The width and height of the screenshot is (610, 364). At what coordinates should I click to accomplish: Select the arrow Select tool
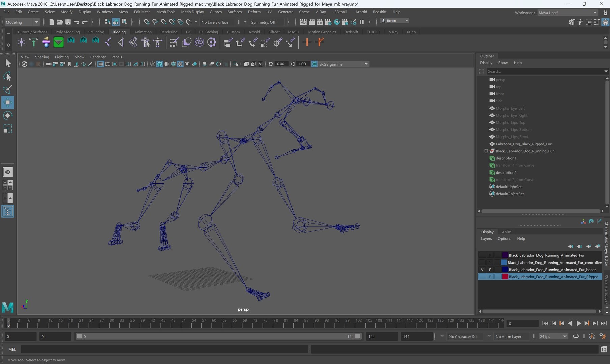(x=7, y=63)
